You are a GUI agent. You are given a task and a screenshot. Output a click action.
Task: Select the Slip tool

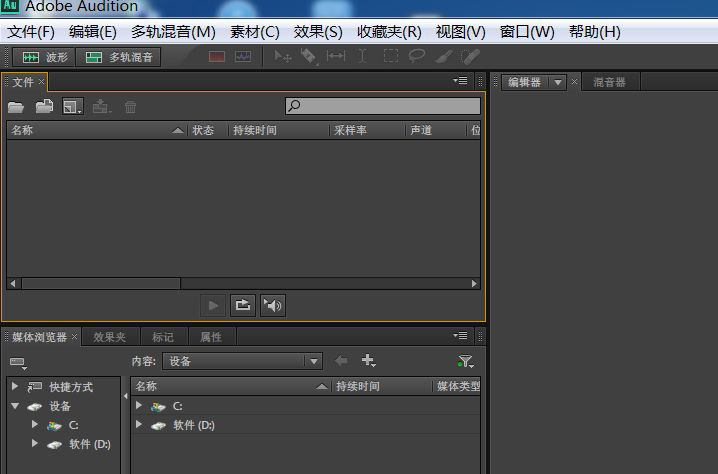(x=336, y=56)
